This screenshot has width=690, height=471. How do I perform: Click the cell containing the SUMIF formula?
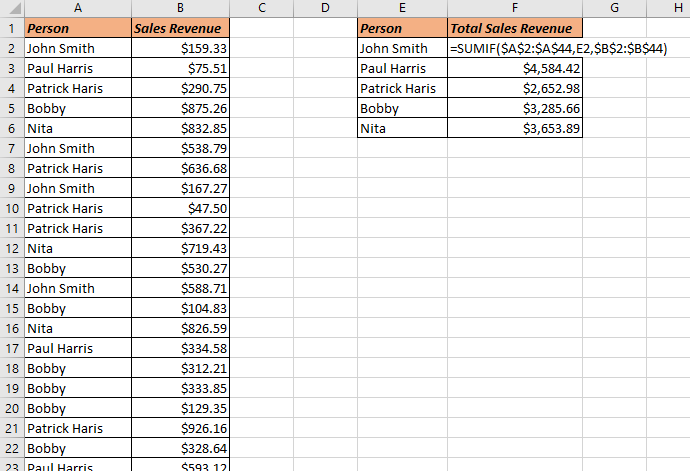click(x=514, y=48)
